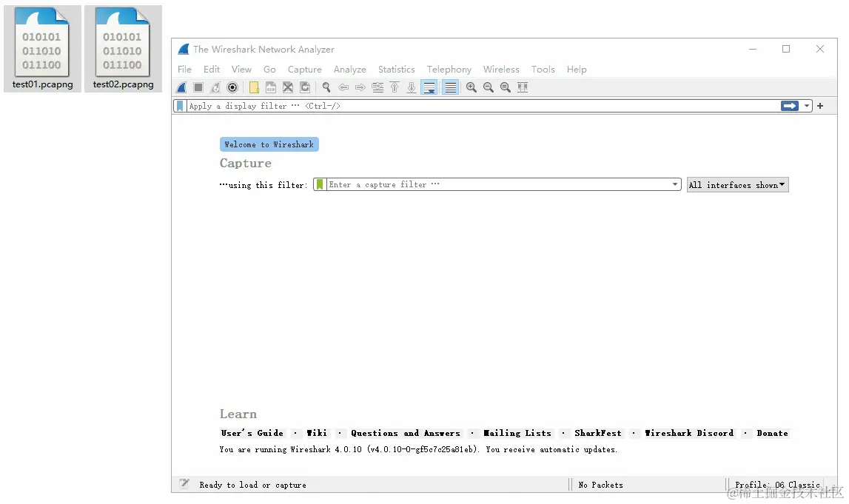Open the Edit menu

(x=212, y=70)
